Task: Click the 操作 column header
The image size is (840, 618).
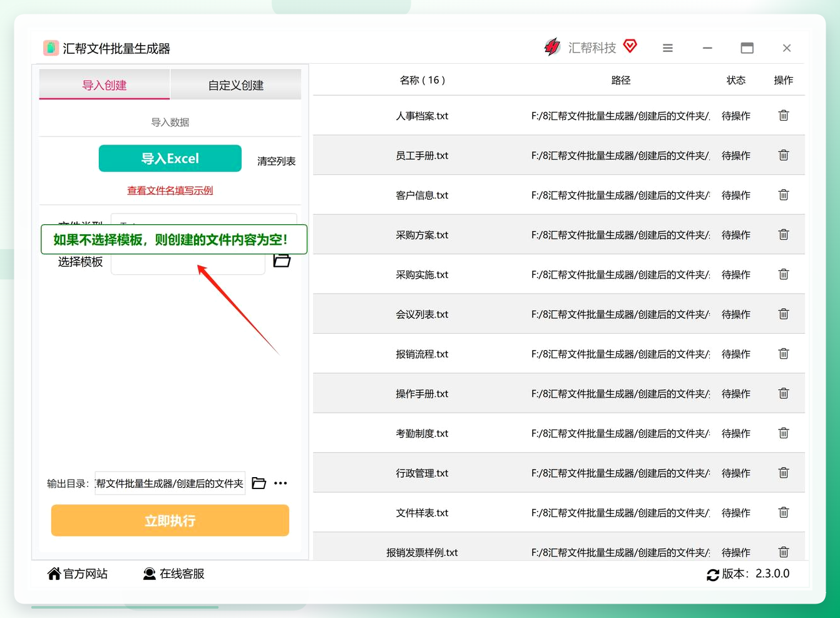Action: [784, 80]
